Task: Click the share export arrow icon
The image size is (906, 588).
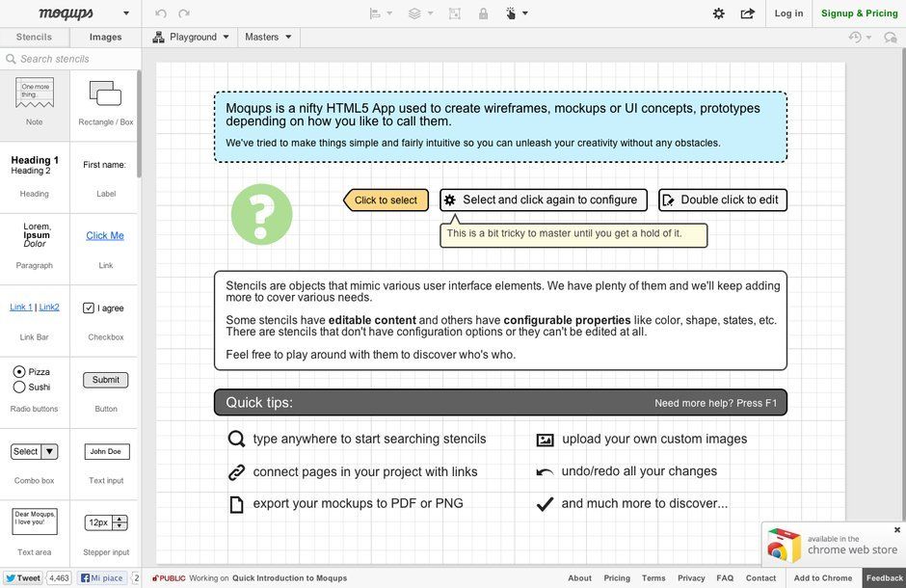Action: (x=748, y=13)
